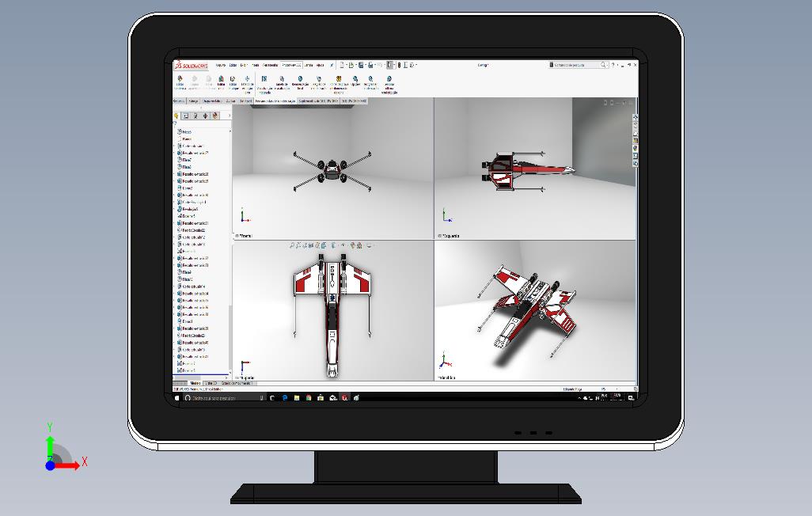Click the New document icon in quick toolbar

[x=342, y=65]
